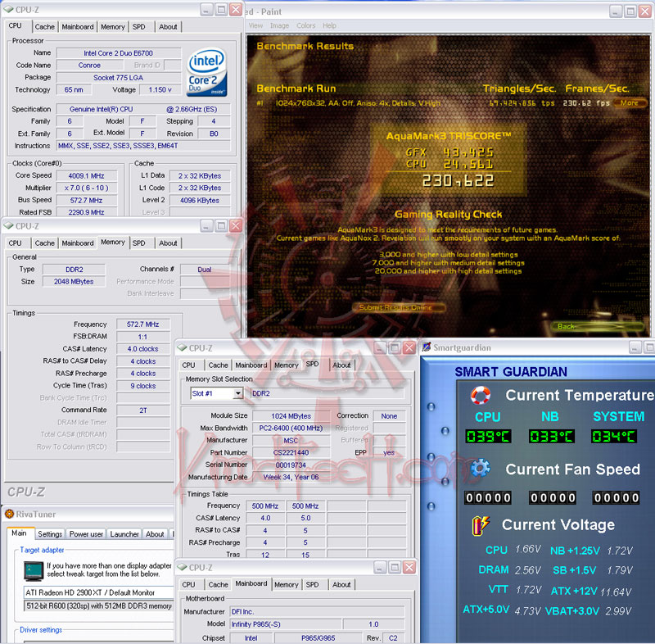The image size is (655, 644).
Task: Click the DRAM voltage reading 2.56V
Action: pyautogui.click(x=527, y=570)
